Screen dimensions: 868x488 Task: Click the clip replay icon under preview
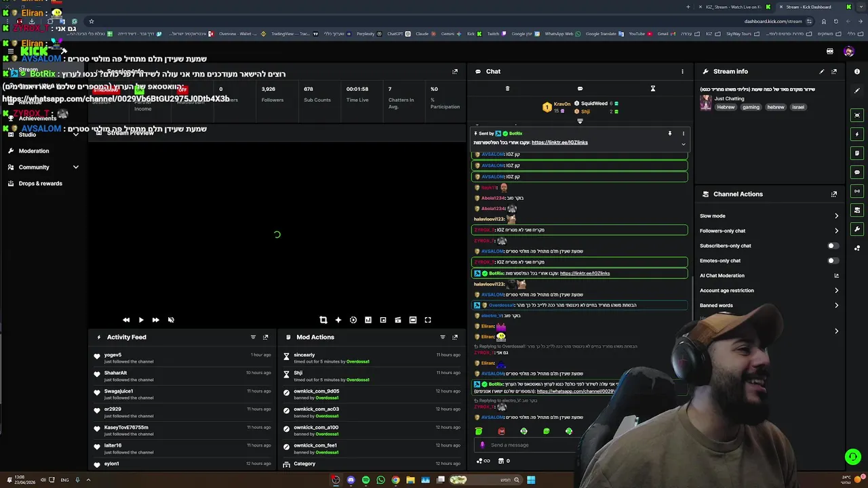pyautogui.click(x=353, y=320)
